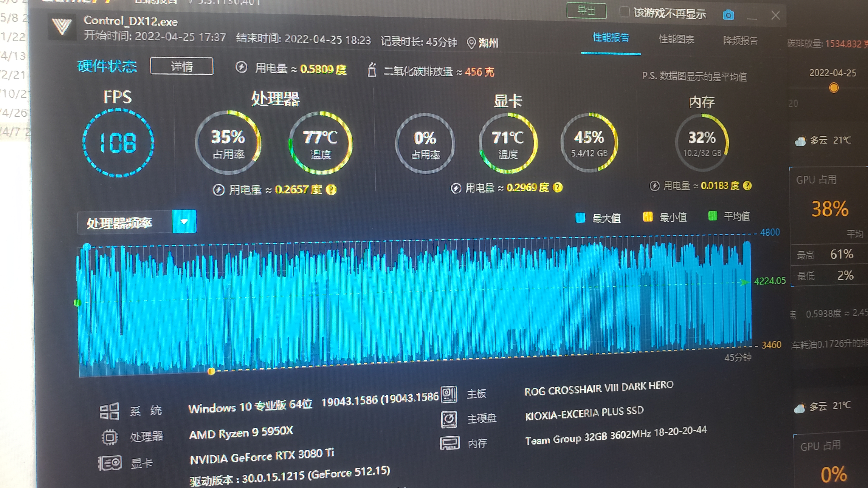Switch to the 性能图表 tab
Viewport: 868px width, 488px height.
tap(677, 39)
